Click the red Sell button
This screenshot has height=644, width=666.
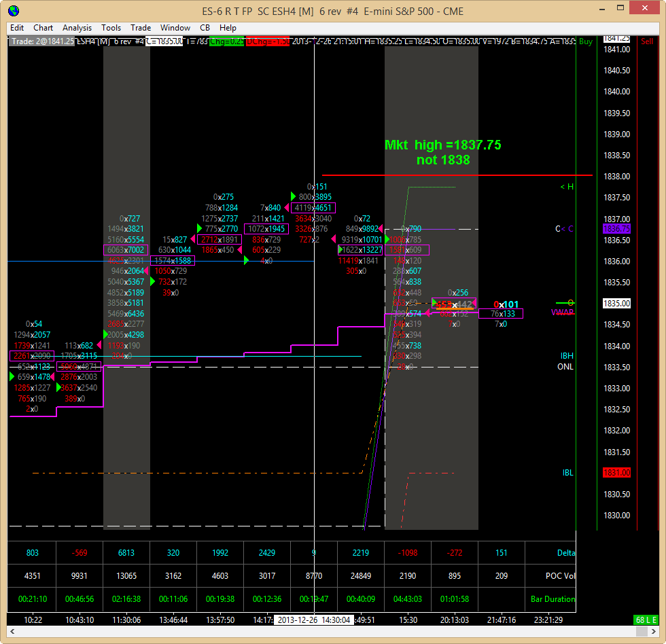coord(647,41)
